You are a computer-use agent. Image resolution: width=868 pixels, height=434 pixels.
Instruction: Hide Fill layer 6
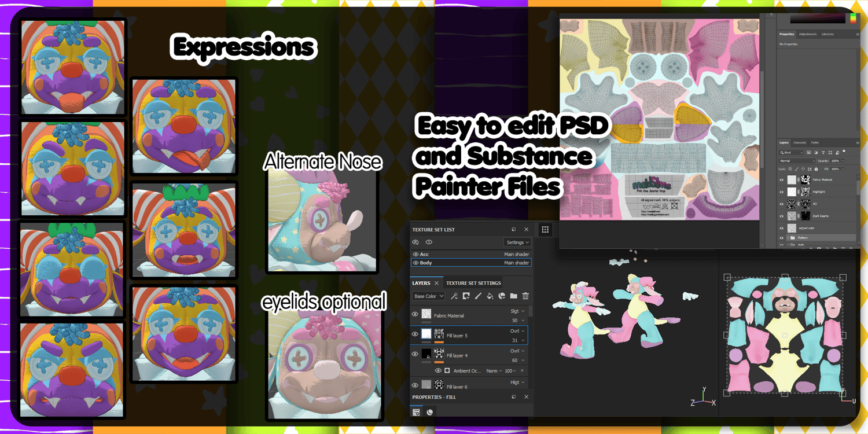[415, 385]
